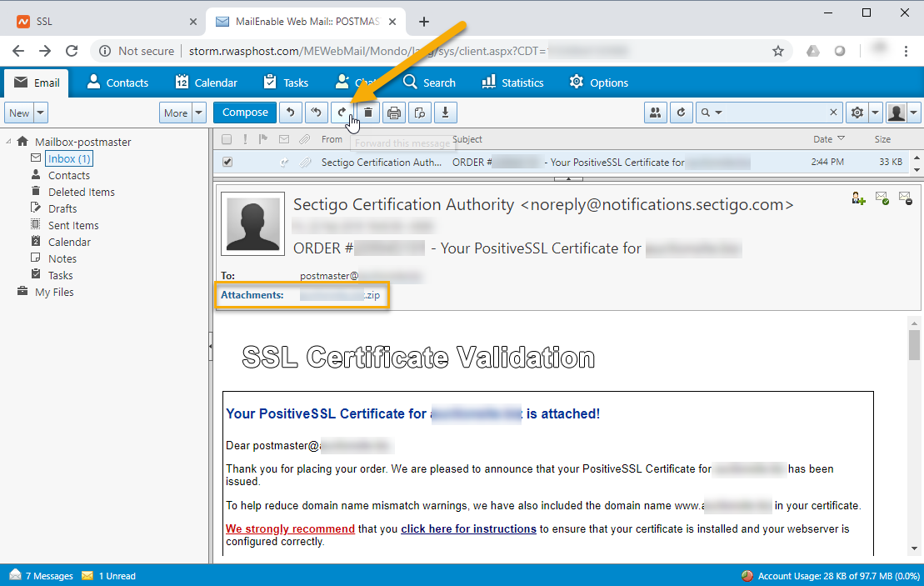Open the Drafts folder
This screenshot has width=924, height=586.
pyautogui.click(x=62, y=208)
